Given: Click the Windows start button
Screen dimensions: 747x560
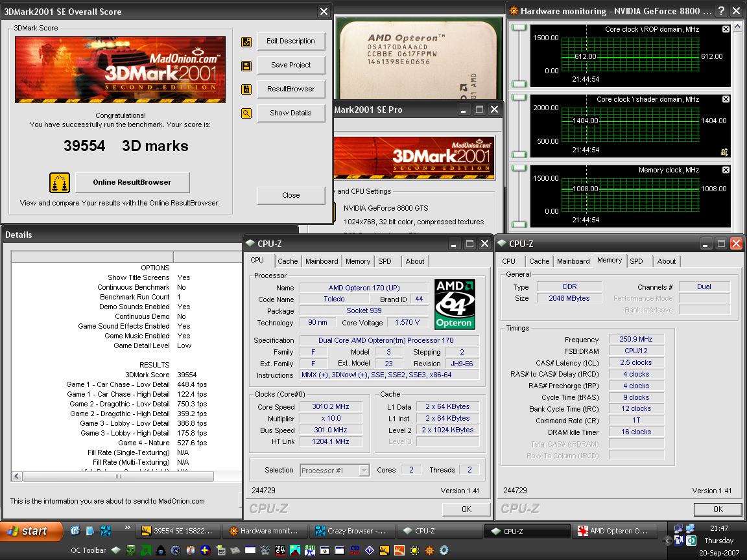Looking at the screenshot, I should pyautogui.click(x=31, y=531).
